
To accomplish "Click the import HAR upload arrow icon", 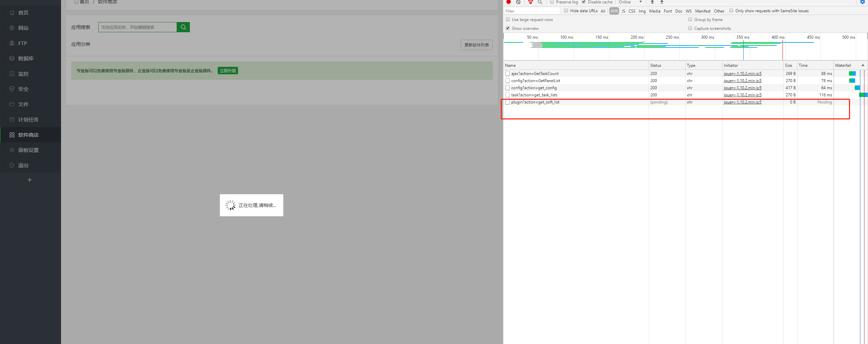I will coord(652,2).
